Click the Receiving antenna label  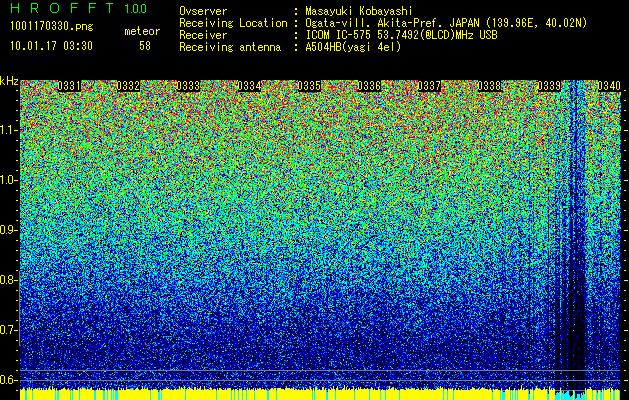tap(230, 47)
